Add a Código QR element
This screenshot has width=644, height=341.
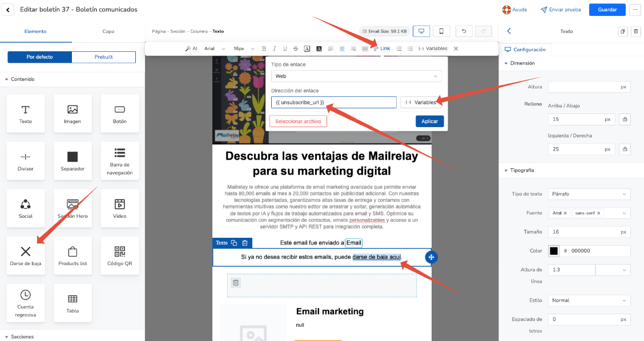click(119, 256)
